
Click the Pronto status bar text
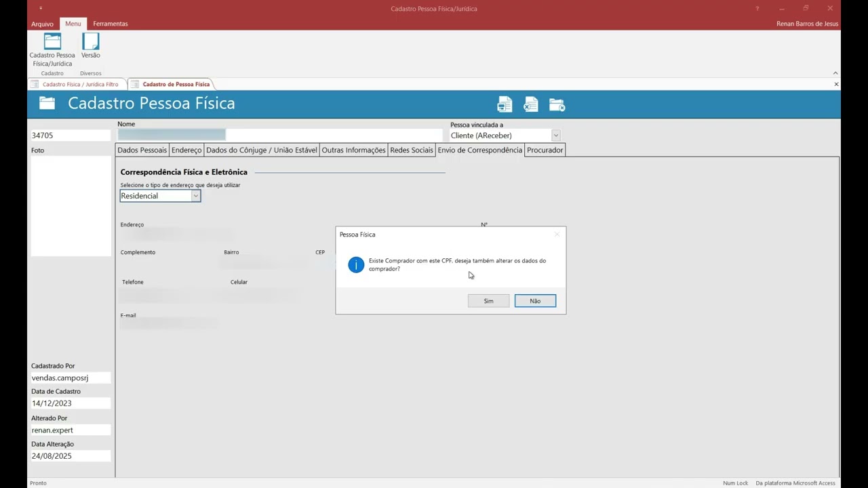pos(38,483)
